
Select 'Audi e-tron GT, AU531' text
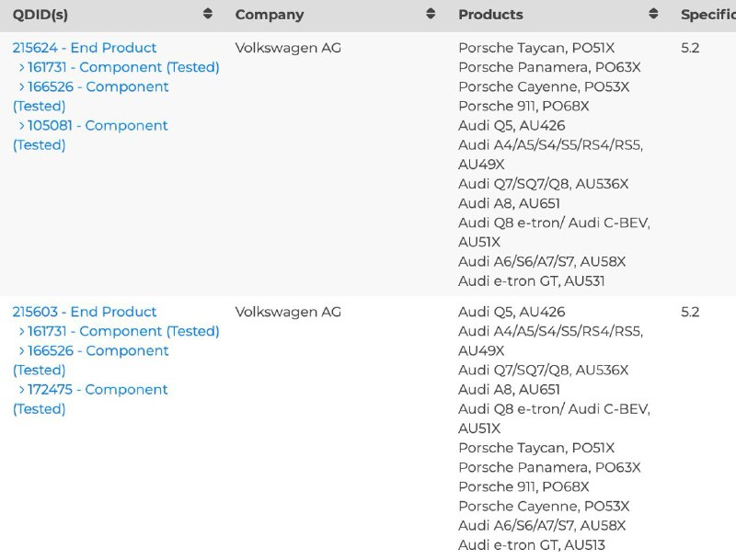[x=532, y=281]
